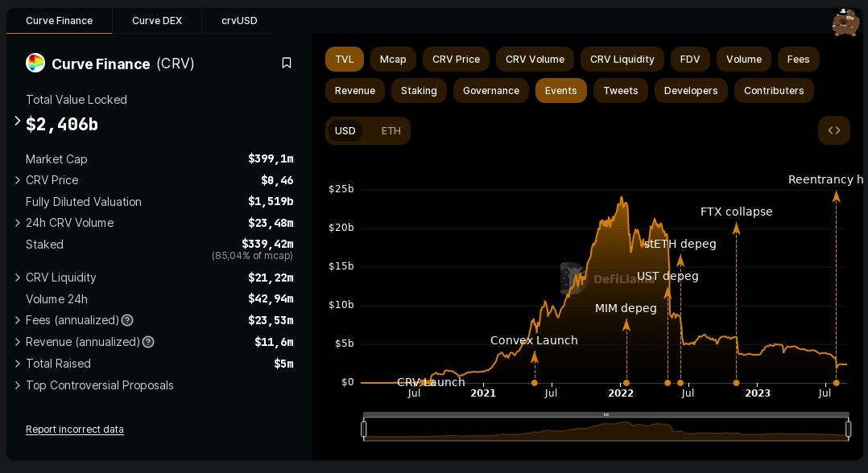Enable the CRV Price chart metric
868x473 pixels.
[x=456, y=60]
